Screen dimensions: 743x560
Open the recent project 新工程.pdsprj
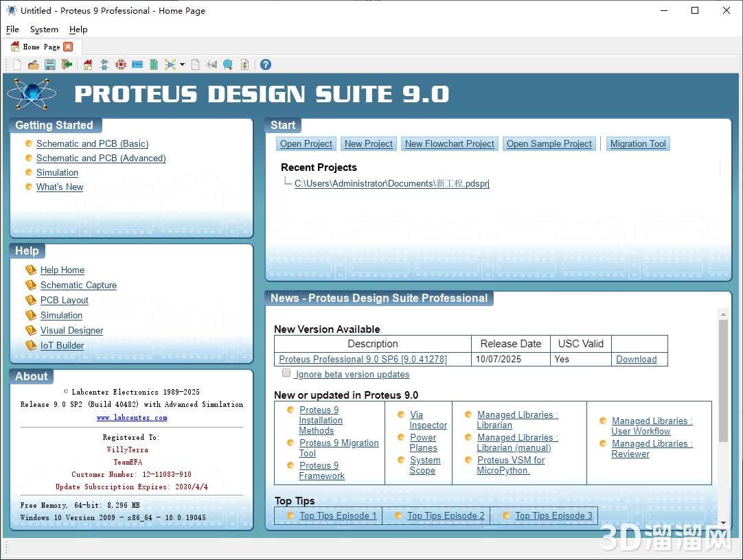[391, 183]
